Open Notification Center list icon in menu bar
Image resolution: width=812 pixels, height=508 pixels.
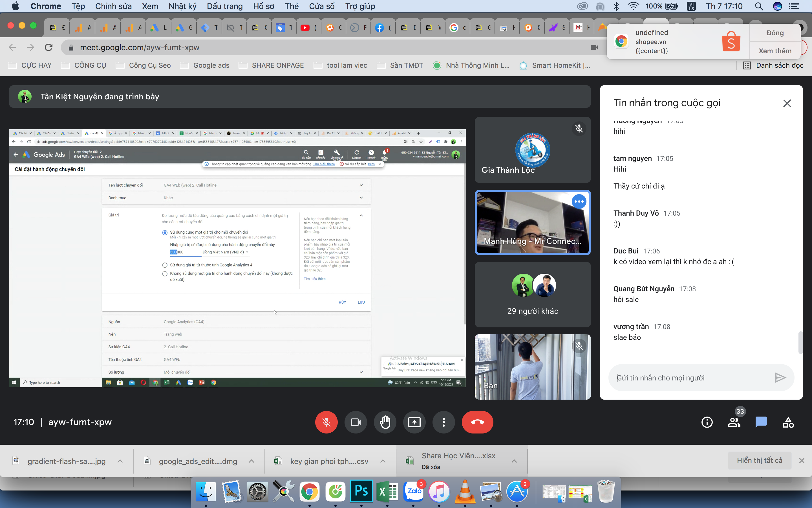coord(794,6)
